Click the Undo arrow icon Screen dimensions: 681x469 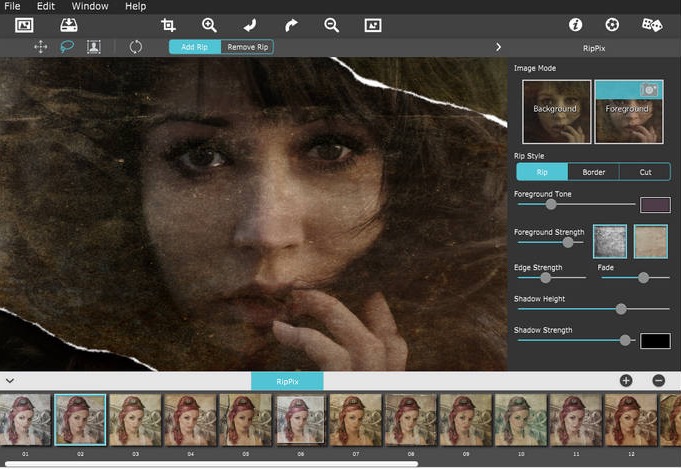250,25
